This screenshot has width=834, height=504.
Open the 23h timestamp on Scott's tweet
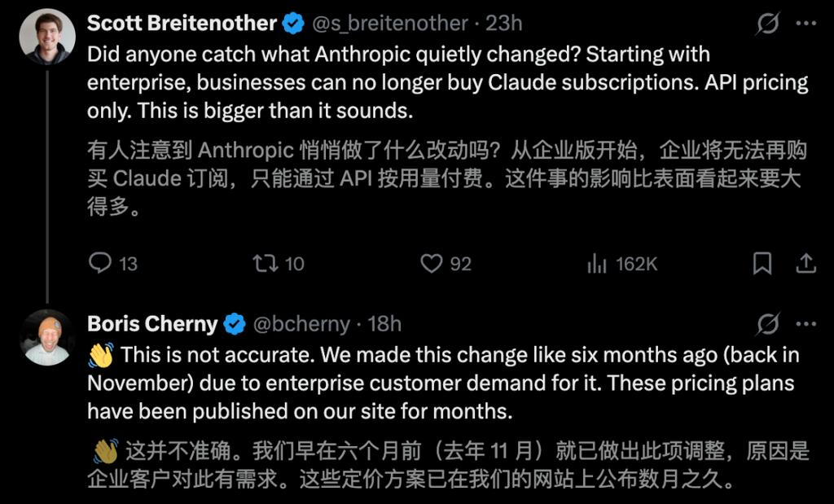tap(505, 24)
